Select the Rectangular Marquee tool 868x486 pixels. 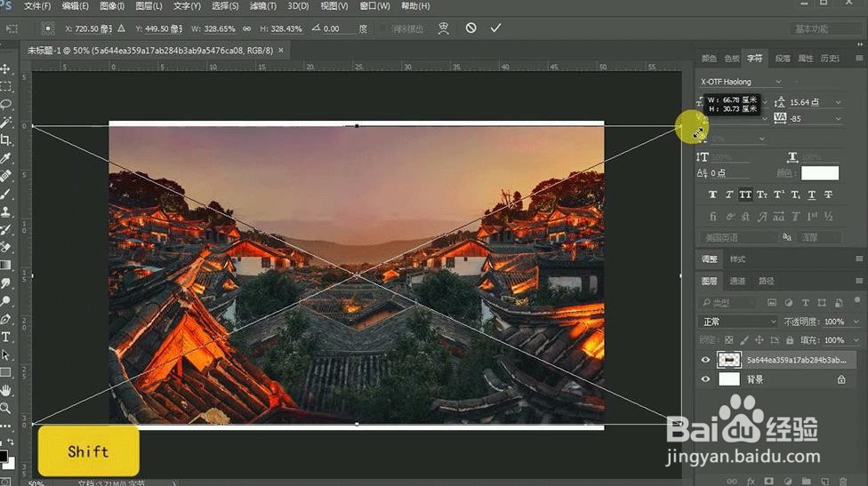pyautogui.click(x=5, y=87)
